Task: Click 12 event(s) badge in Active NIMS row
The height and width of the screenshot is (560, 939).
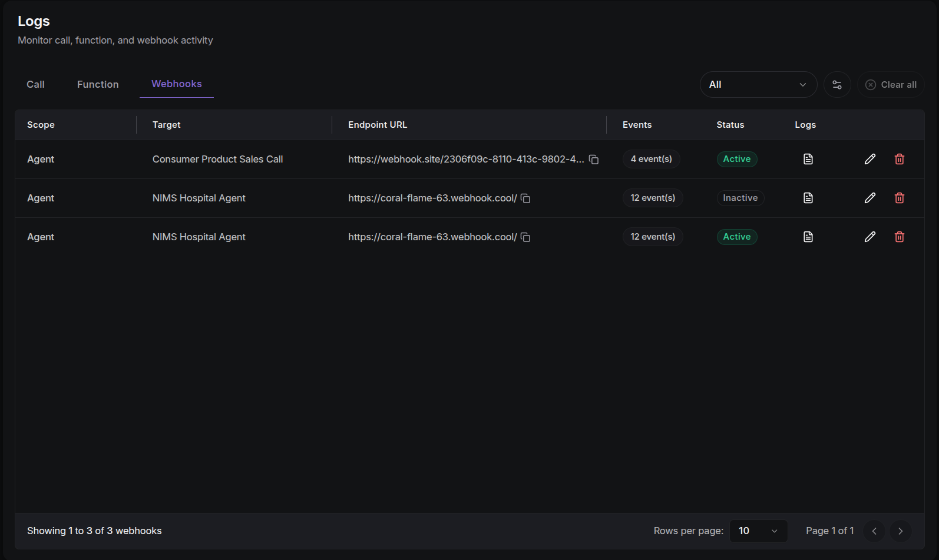Action: [x=653, y=237]
